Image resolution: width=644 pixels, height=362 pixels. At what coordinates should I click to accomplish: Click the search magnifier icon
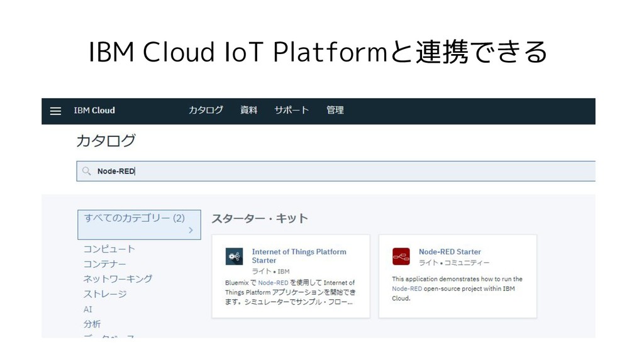(x=86, y=171)
